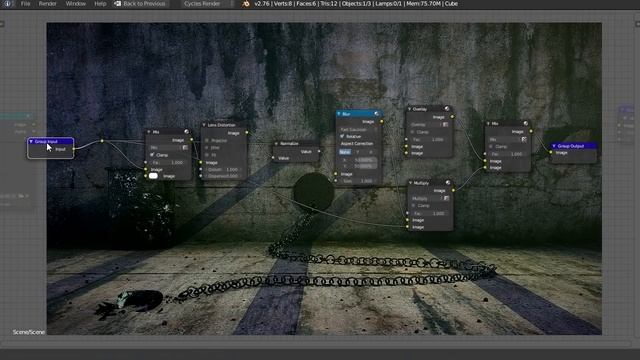Toggle include-alpha icon in Multiply node

tap(447, 198)
